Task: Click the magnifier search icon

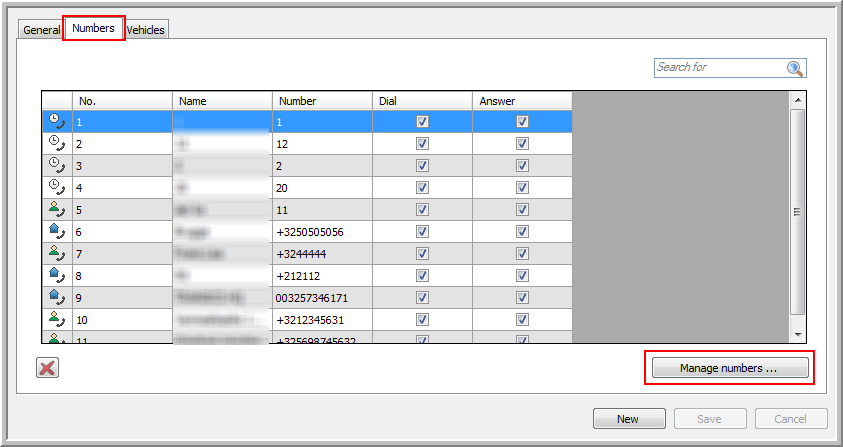Action: pyautogui.click(x=795, y=68)
